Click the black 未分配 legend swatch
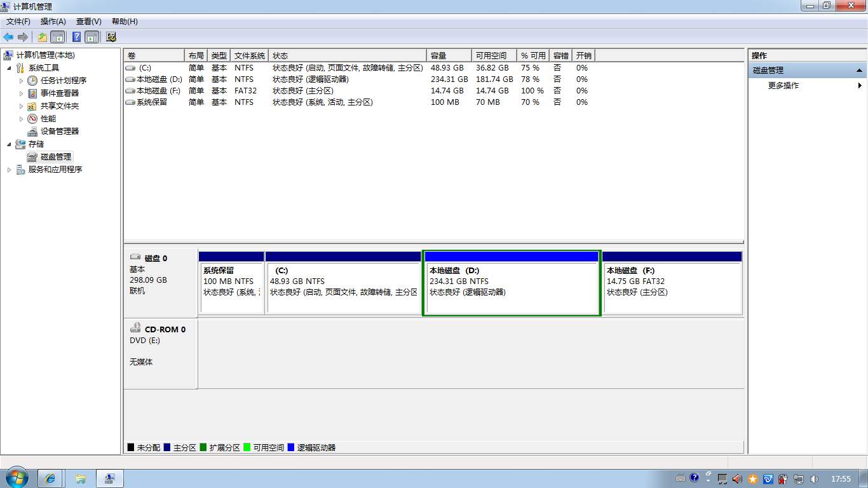Screen dimensions: 868x488 [131, 447]
